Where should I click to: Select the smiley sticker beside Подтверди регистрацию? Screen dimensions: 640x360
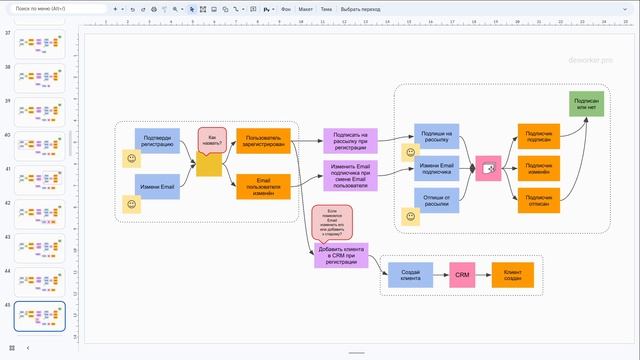tap(131, 158)
